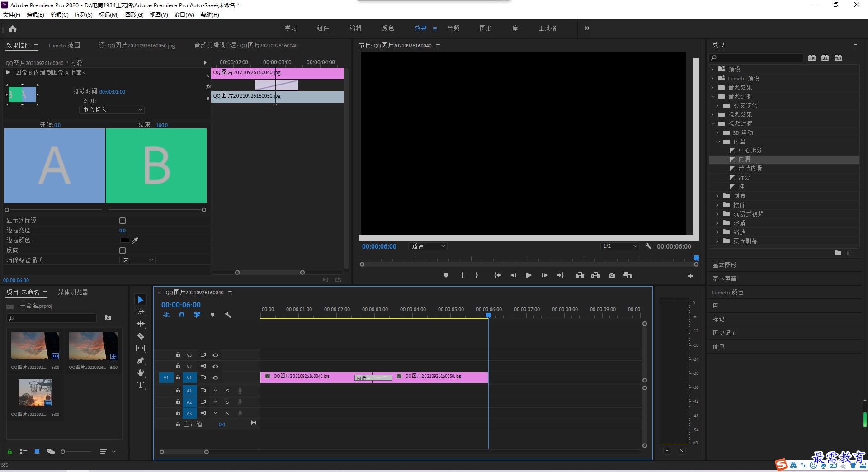This screenshot has height=472, width=868.
Task: Open the File menu
Action: point(12,15)
